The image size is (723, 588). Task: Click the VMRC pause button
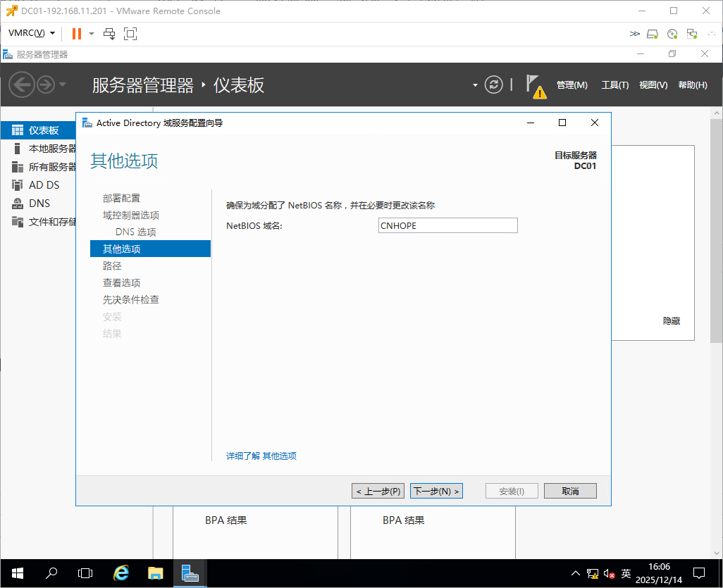click(77, 34)
